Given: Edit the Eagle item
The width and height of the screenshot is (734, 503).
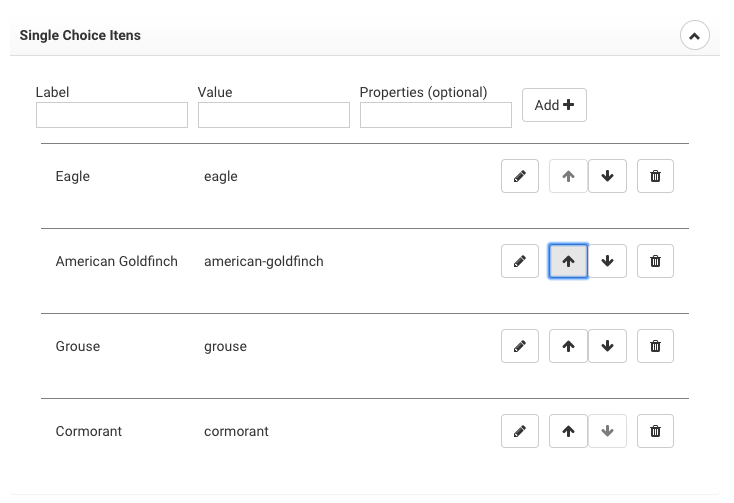Looking at the screenshot, I should click(519, 176).
